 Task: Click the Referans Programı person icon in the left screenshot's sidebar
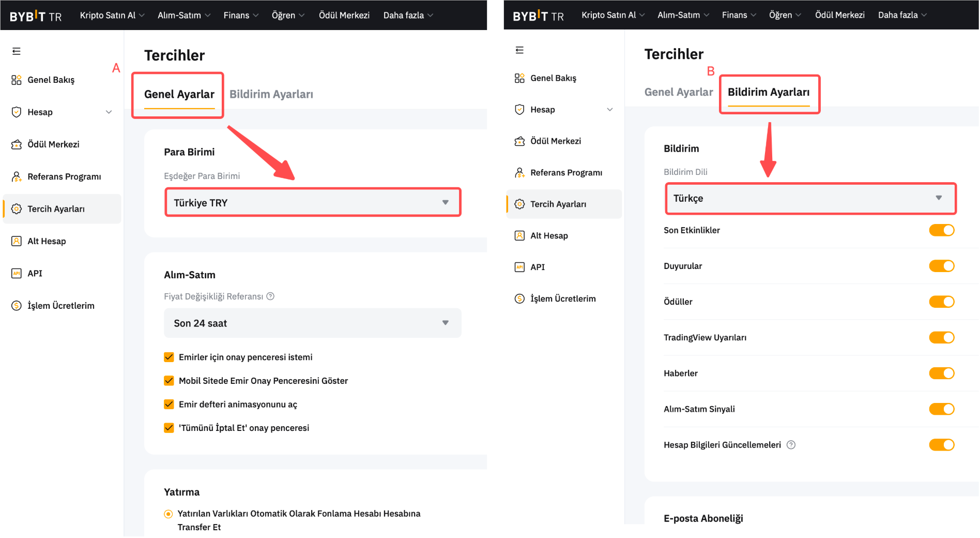pyautogui.click(x=17, y=177)
